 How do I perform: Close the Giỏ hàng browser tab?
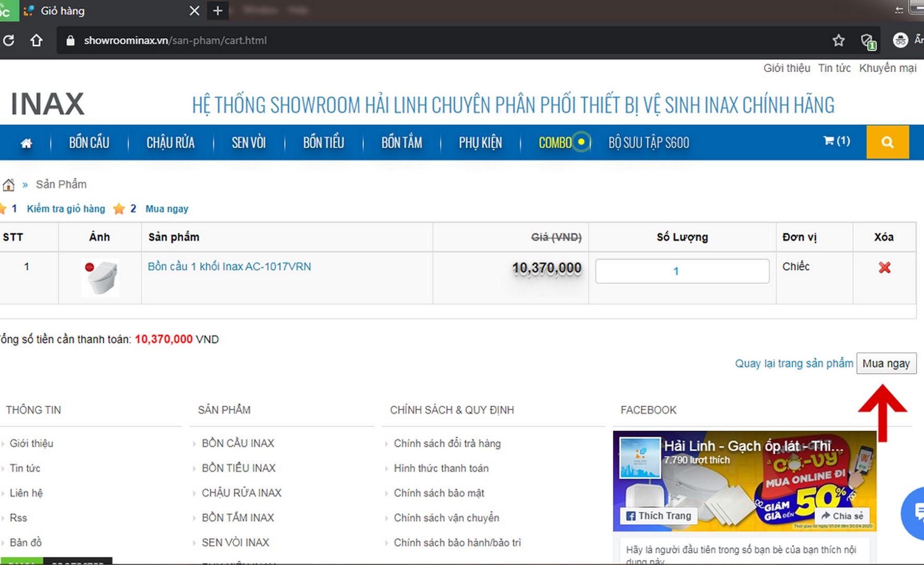pyautogui.click(x=194, y=10)
